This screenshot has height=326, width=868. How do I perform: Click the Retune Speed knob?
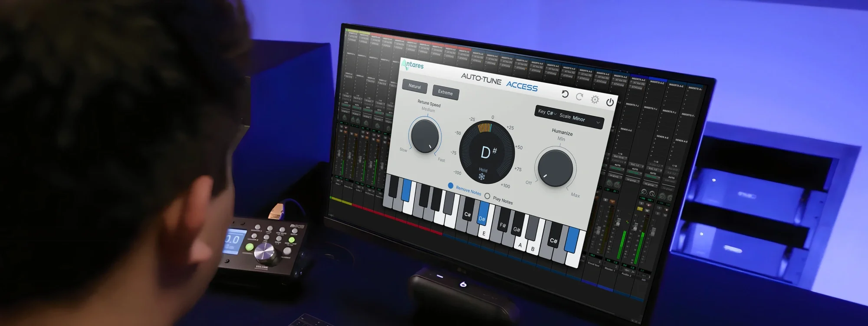(x=424, y=136)
